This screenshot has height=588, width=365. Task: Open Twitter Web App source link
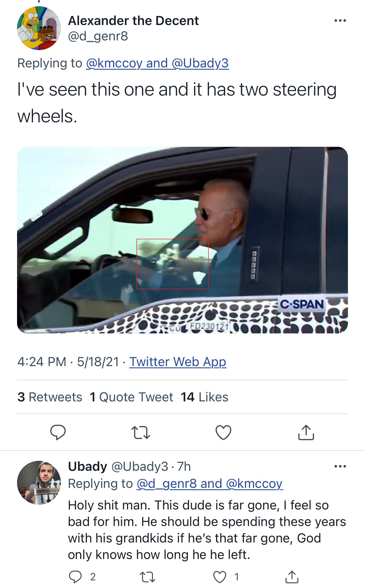178,362
